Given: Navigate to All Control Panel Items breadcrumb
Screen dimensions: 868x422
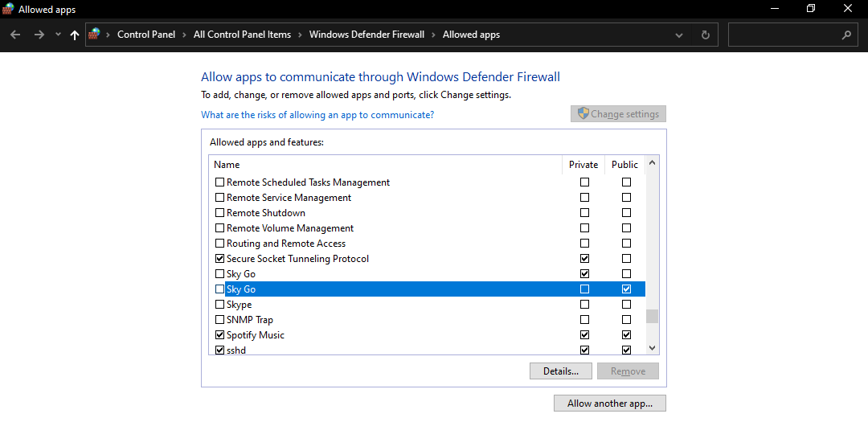Looking at the screenshot, I should (242, 35).
